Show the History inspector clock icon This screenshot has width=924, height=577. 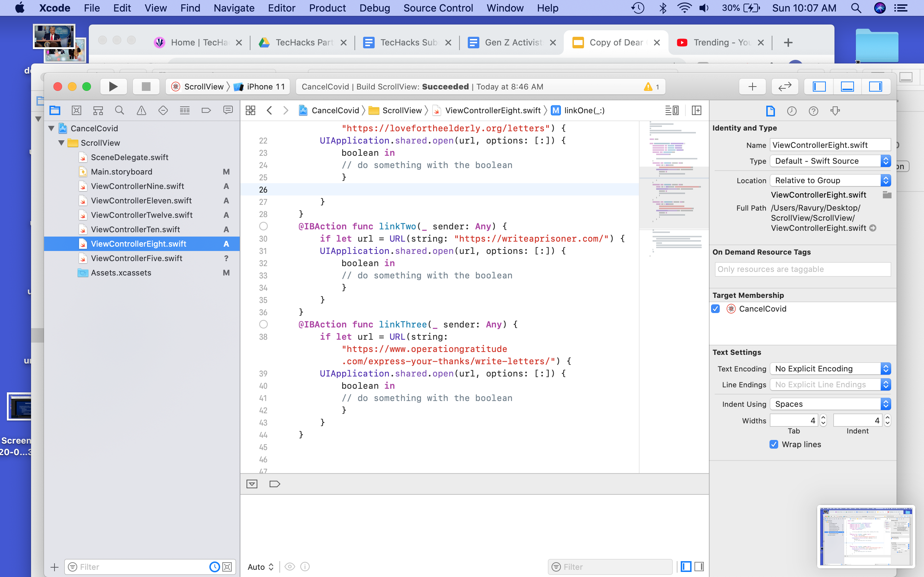tap(792, 111)
